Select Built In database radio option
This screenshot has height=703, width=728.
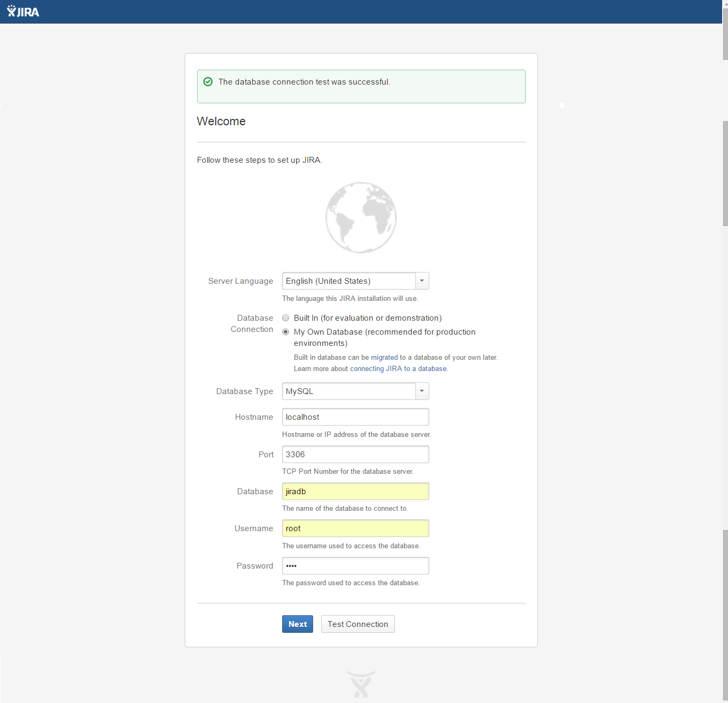coord(286,318)
